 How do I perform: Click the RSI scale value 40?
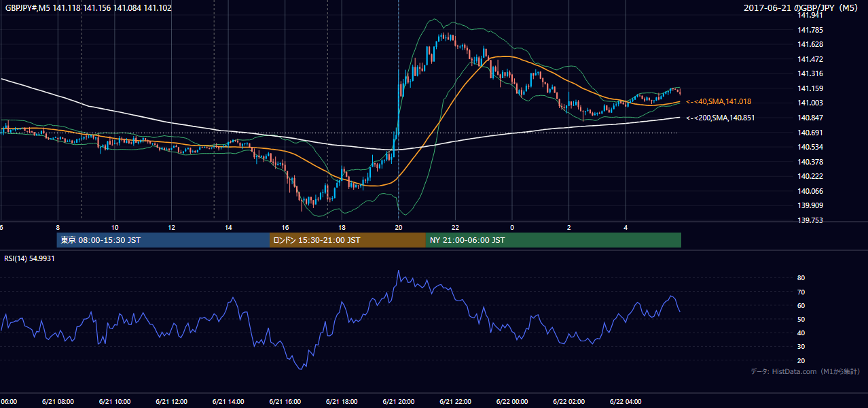tap(801, 333)
